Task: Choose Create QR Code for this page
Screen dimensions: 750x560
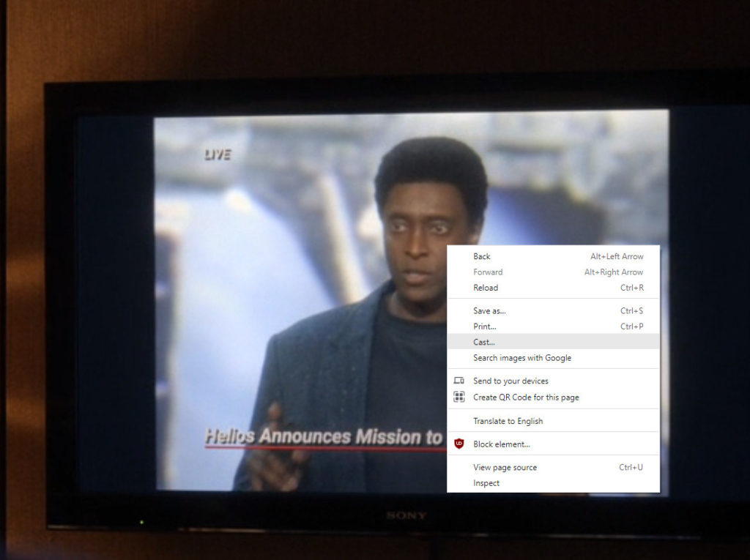Action: tap(526, 397)
